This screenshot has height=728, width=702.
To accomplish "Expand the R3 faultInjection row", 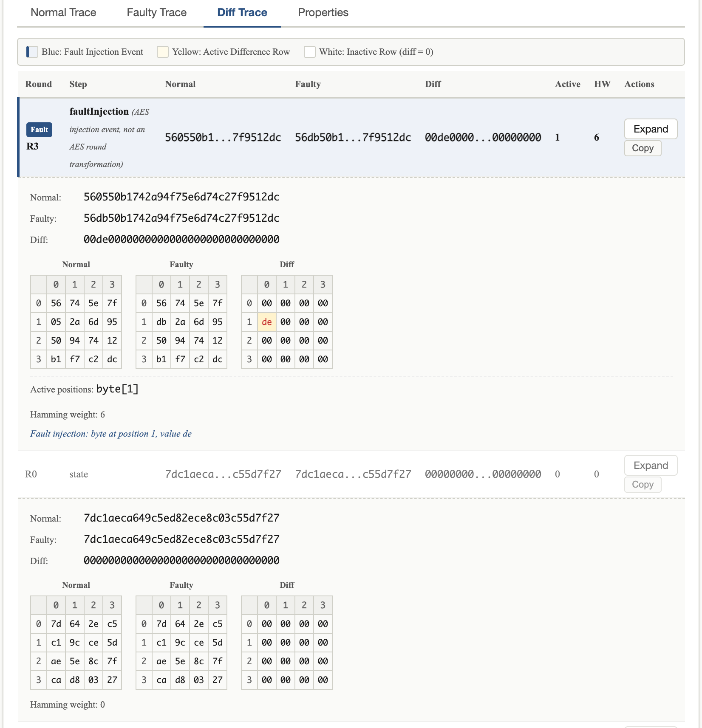I will (x=651, y=129).
